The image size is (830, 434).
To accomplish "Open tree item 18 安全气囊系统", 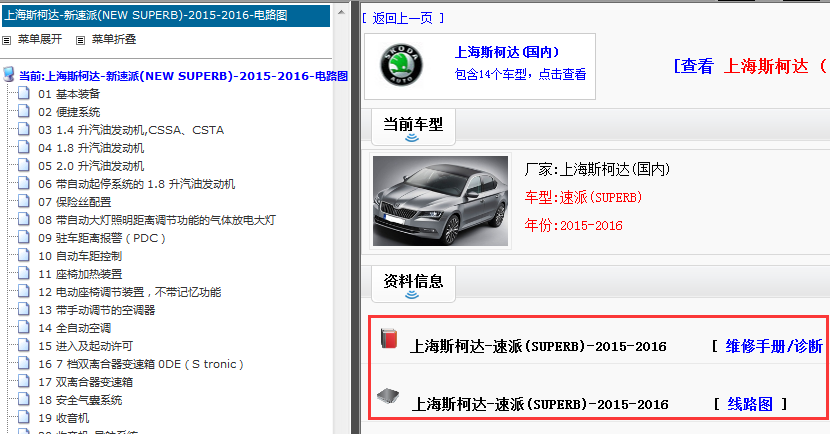I will tap(80, 400).
